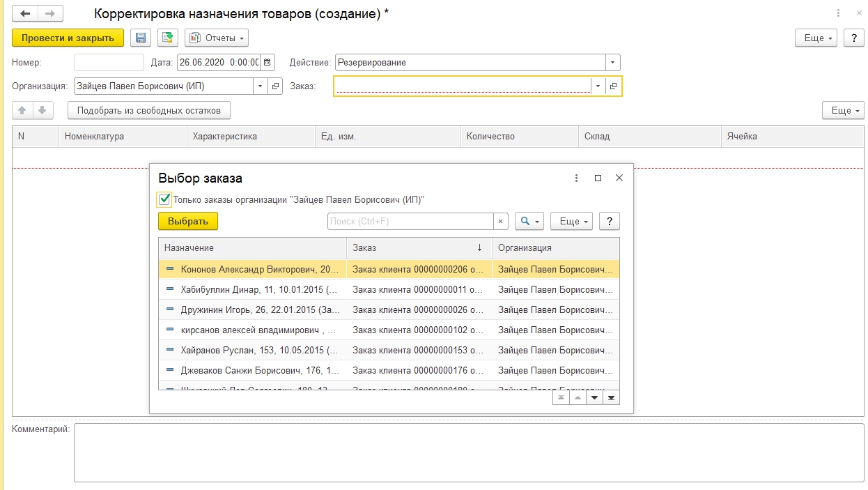Open the Еще menu in order dialog
The image size is (868, 490).
(571, 222)
